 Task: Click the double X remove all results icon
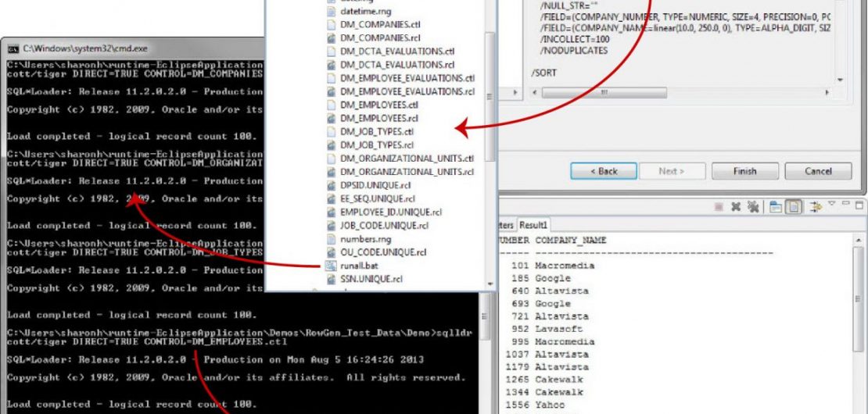pyautogui.click(x=752, y=206)
